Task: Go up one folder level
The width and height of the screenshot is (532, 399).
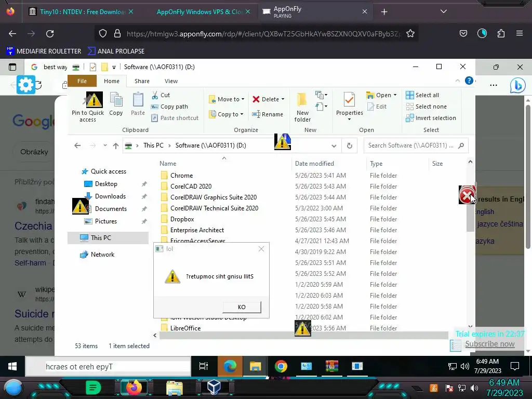Action: [x=116, y=145]
